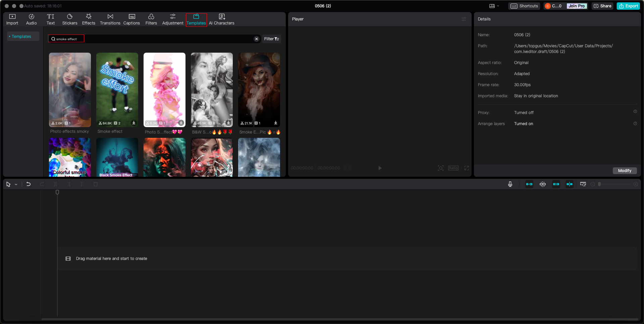Open the Adjustment tab
The image size is (644, 324).
[x=173, y=19]
